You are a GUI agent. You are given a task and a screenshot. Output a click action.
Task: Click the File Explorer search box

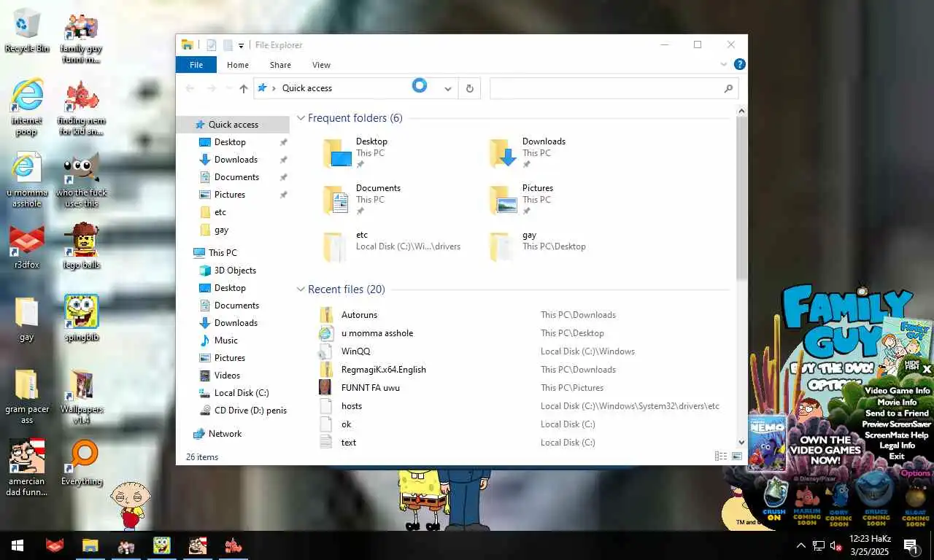(x=614, y=88)
